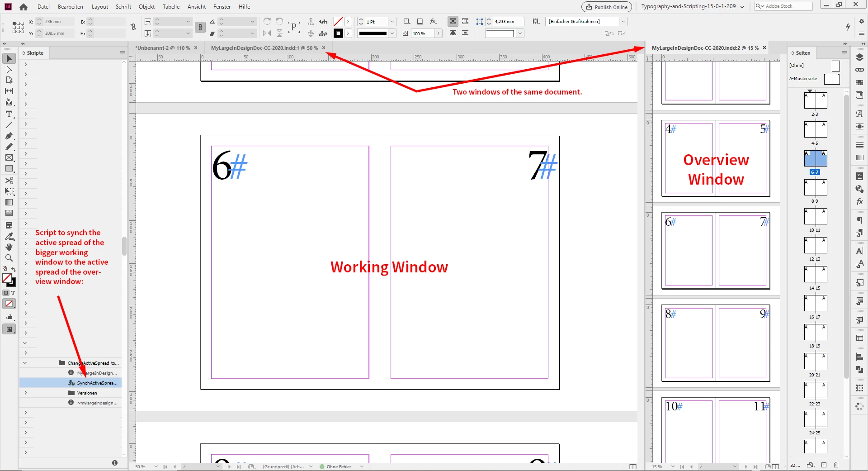Click rotate 90° clockwise icon
This screenshot has height=471, width=868.
click(267, 21)
